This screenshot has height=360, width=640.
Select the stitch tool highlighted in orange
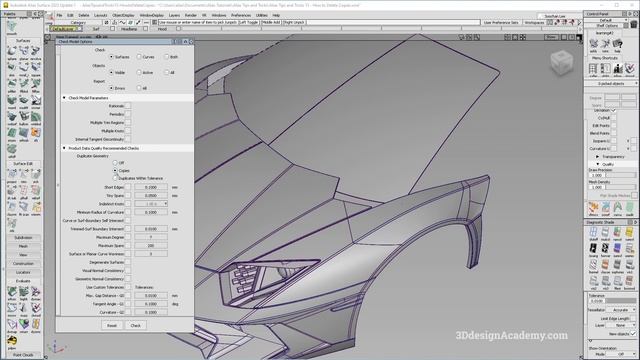point(36,132)
